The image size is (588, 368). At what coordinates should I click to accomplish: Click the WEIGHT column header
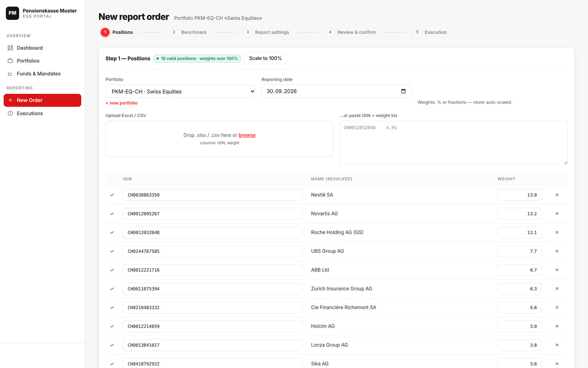[506, 179]
